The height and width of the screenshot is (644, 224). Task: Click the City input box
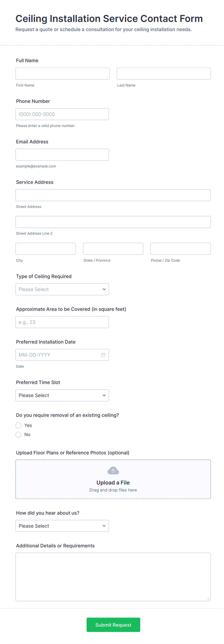pyautogui.click(x=46, y=249)
